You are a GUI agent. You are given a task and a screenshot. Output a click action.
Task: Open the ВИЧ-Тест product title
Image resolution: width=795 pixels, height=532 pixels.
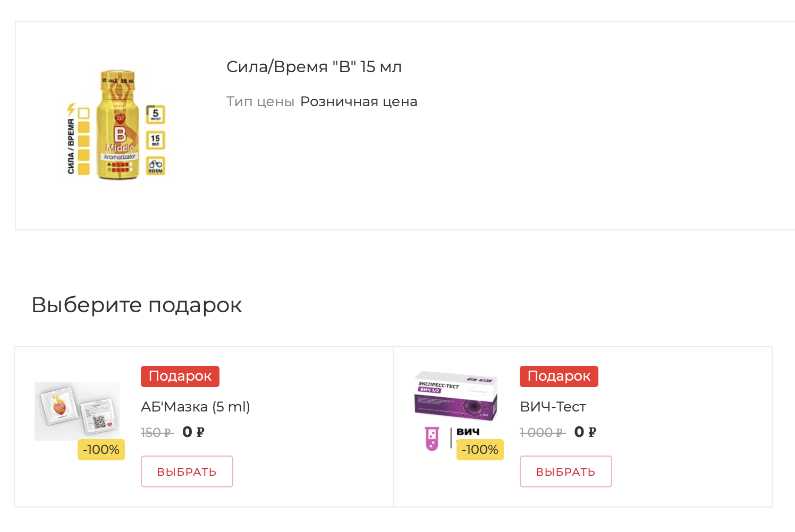tap(553, 407)
